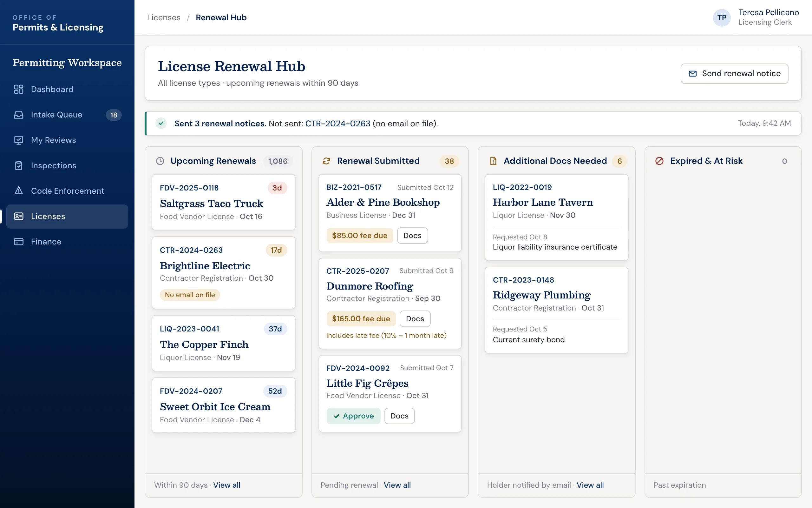Click CTR-2023-0148 license number
The image size is (812, 508).
tap(523, 280)
